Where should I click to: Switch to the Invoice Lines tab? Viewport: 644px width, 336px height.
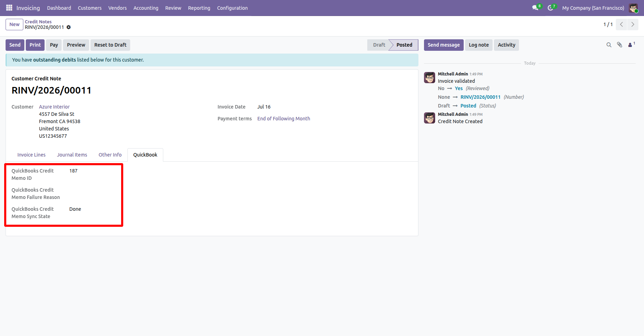click(31, 155)
